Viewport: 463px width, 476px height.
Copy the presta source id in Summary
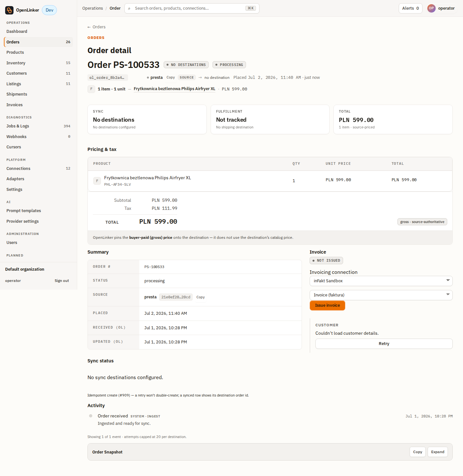(x=201, y=297)
